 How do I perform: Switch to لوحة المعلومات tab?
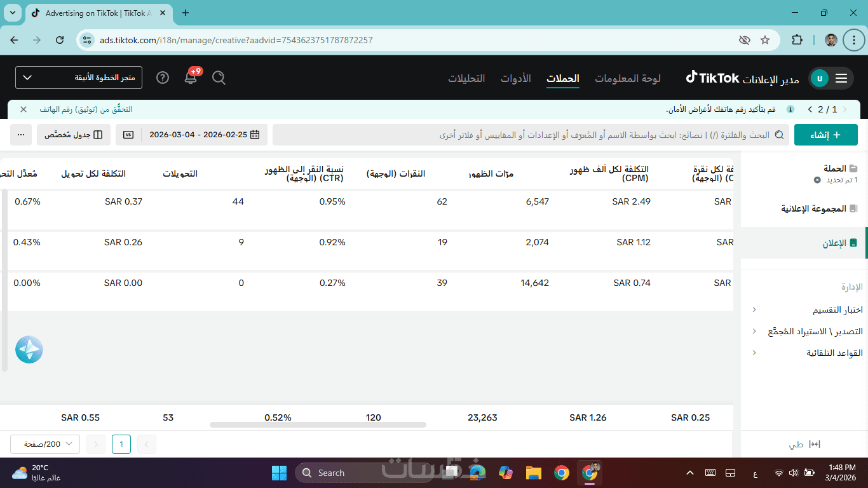coord(628,78)
